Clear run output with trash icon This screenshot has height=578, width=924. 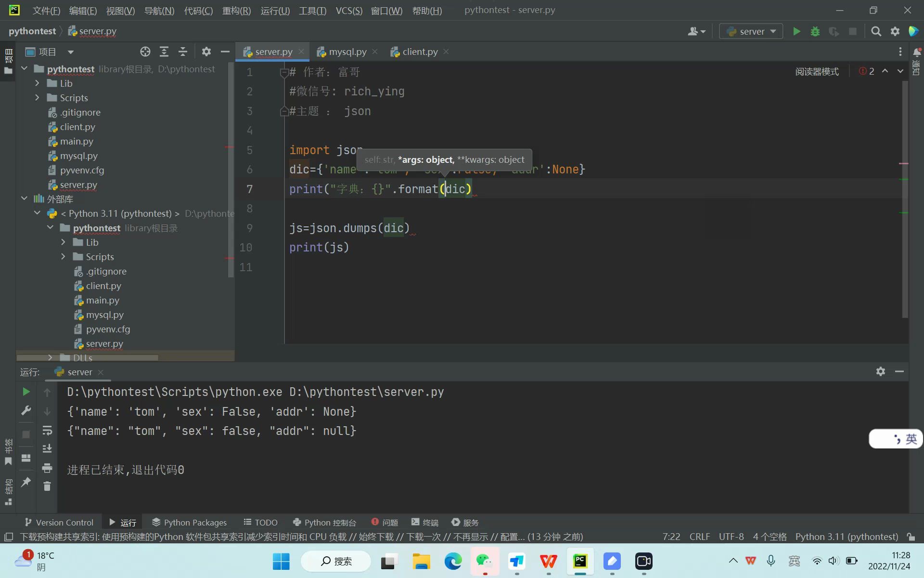coord(47,486)
